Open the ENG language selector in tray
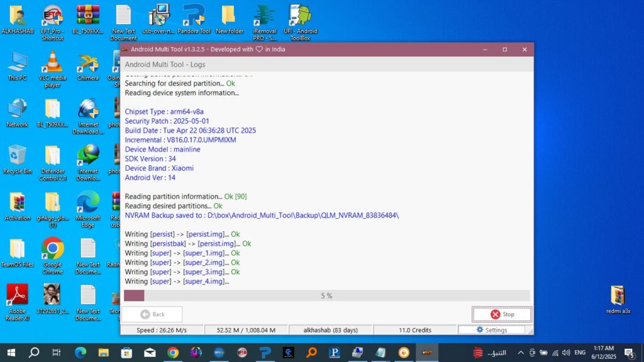 click(x=580, y=353)
